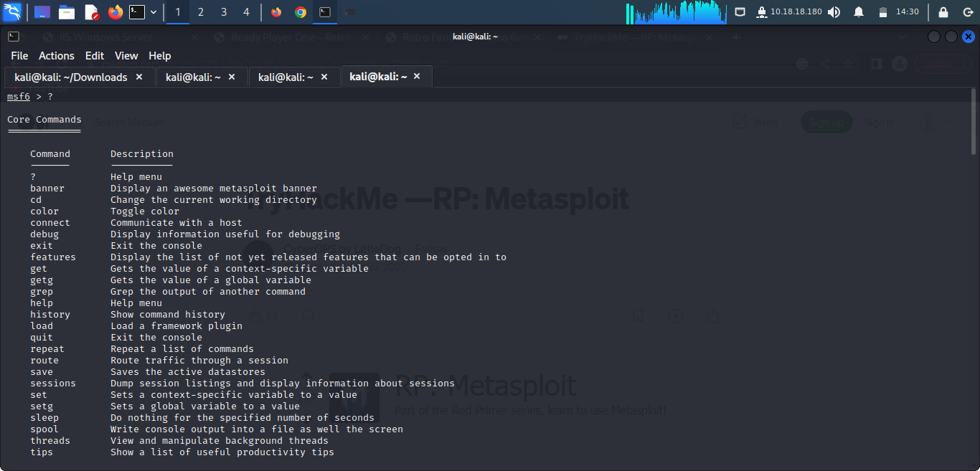Viewport: 980px width, 471px height.
Task: Open the file manager launcher in the panel
Action: 67,12
